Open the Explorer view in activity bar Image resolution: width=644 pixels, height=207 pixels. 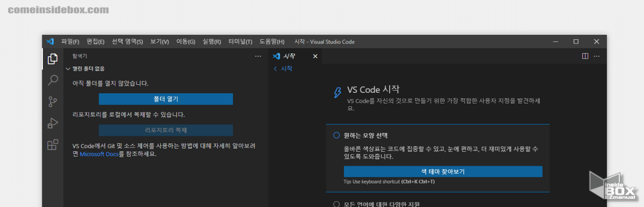(53, 58)
